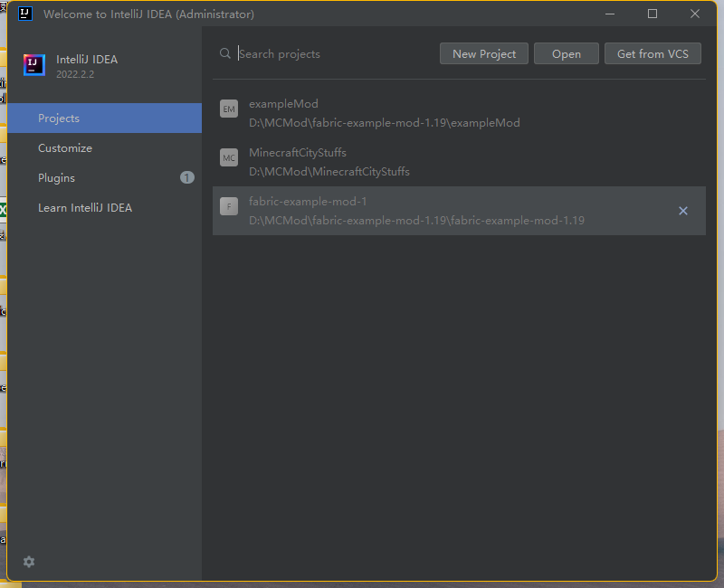Open the settings gear options menu

[x=29, y=562]
